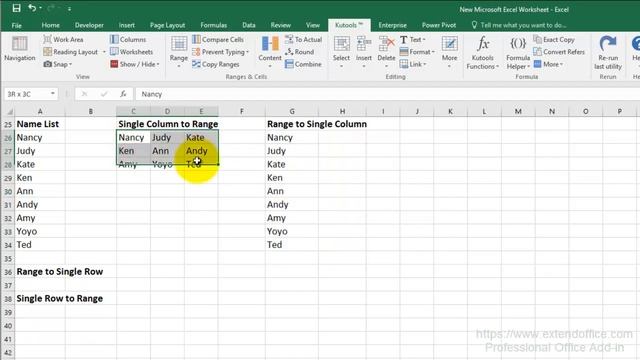Click Copy Ranges tool
Screen dimensions: 640x360
point(216,64)
